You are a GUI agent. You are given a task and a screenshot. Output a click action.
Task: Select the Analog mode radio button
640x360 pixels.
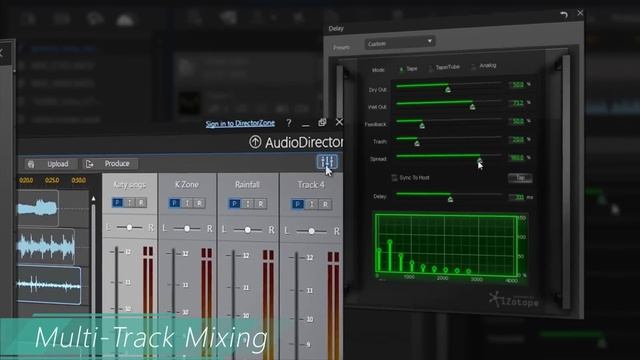(x=473, y=67)
